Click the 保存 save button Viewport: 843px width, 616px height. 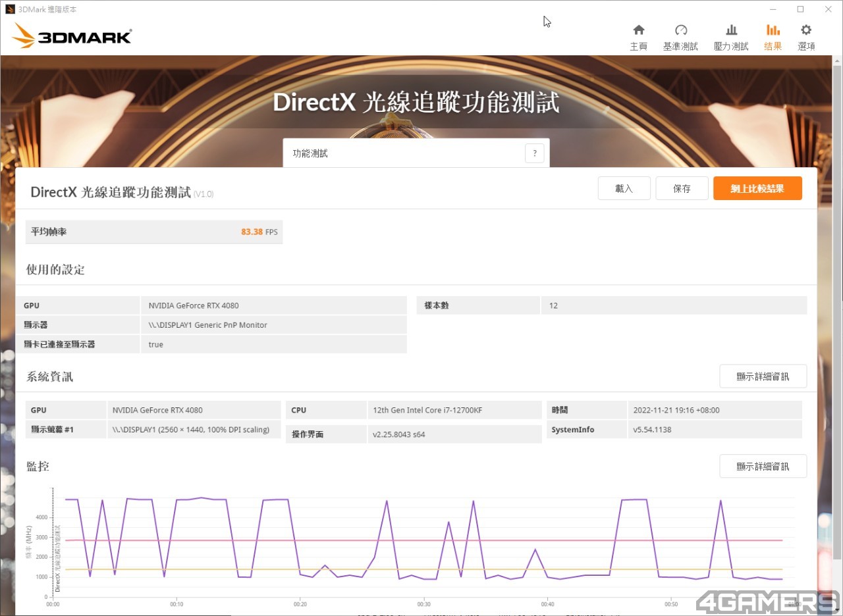[682, 188]
